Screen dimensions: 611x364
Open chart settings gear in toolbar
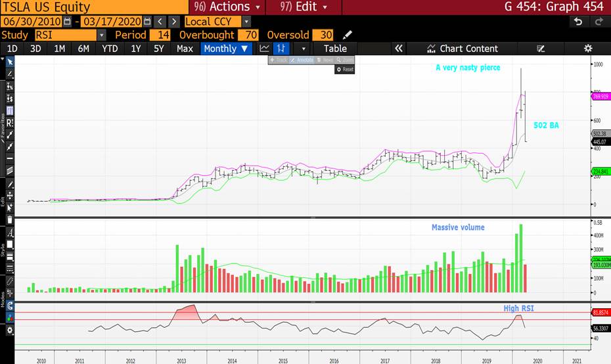pyautogui.click(x=588, y=49)
